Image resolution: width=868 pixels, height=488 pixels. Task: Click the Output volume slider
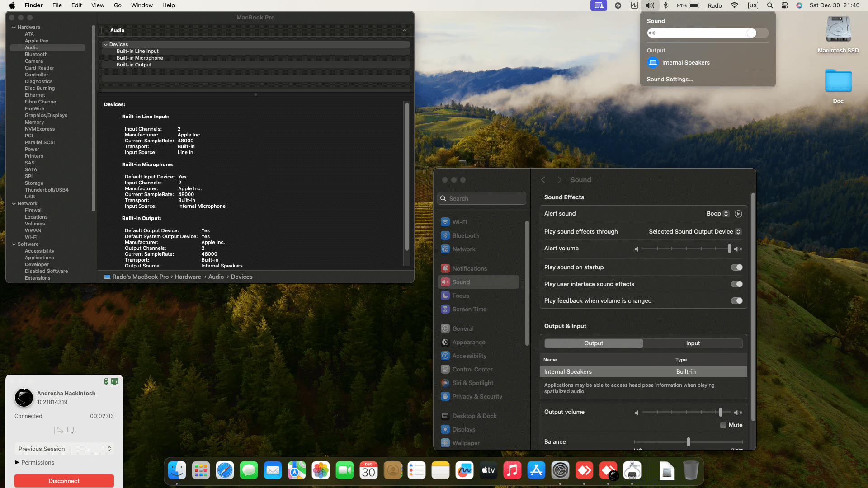coord(686,412)
